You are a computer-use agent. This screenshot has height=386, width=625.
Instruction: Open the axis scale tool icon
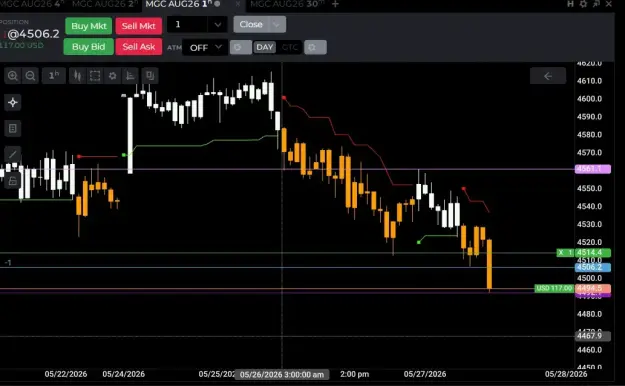pyautogui.click(x=130, y=76)
